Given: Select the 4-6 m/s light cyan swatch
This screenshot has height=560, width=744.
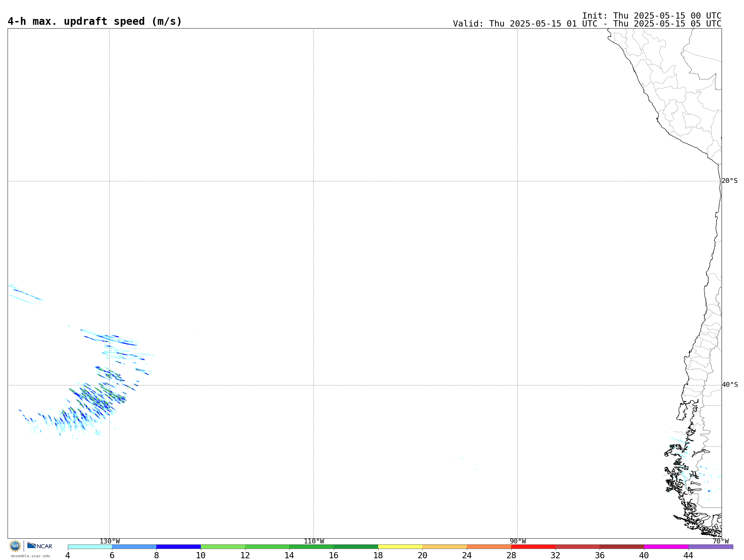Looking at the screenshot, I should (x=90, y=547).
